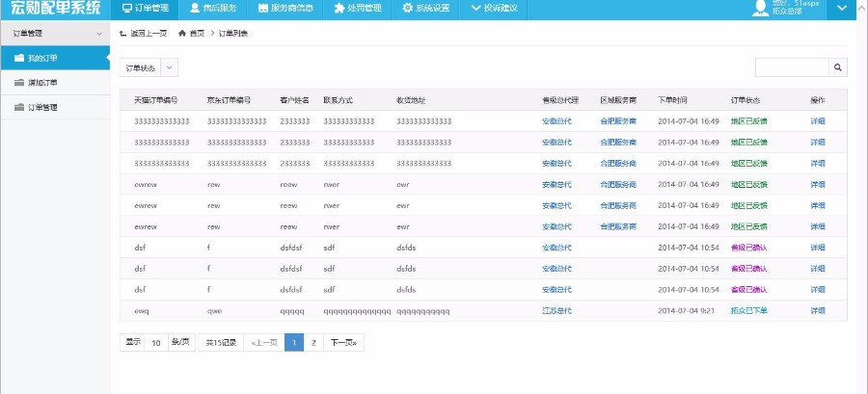Open the 订单状态 filter dropdown

149,67
